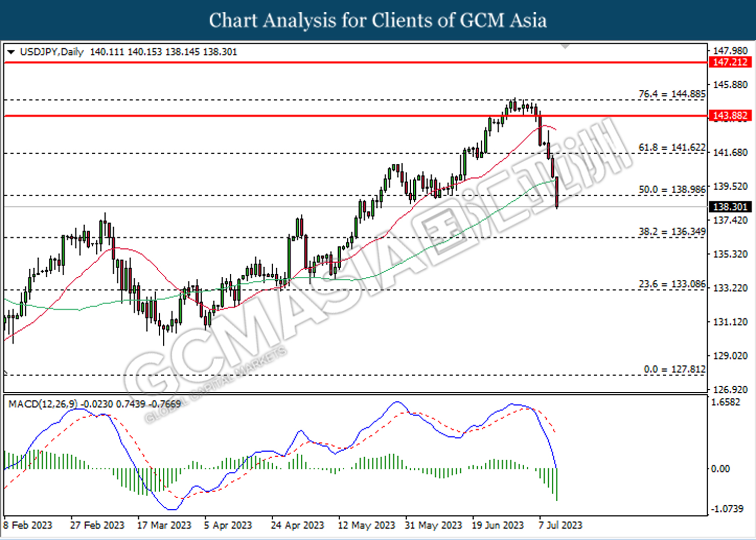Click the 27 Feb 2023 date label

click(x=97, y=525)
